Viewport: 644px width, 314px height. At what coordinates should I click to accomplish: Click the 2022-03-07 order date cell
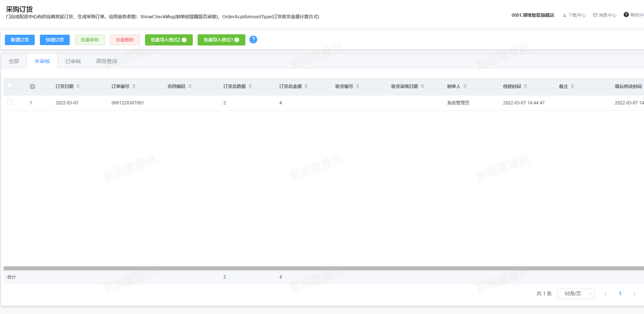67,103
